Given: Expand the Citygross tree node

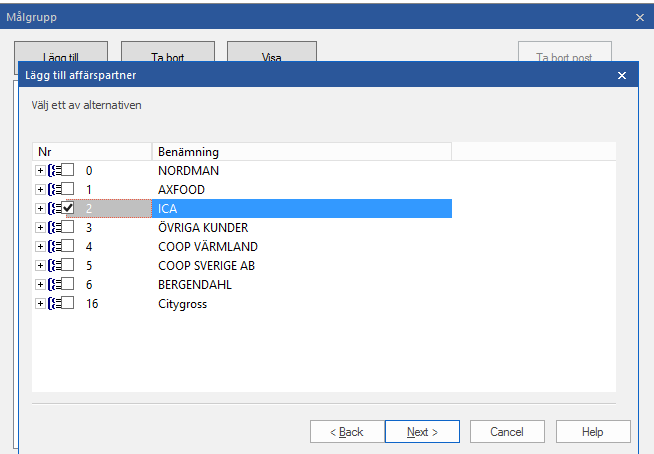Looking at the screenshot, I should coord(40,303).
